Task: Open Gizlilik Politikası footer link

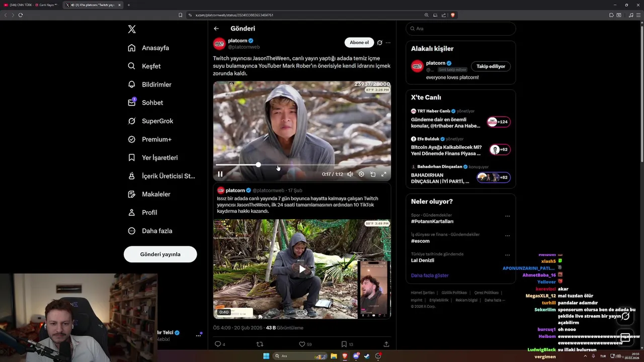Action: [454, 293]
